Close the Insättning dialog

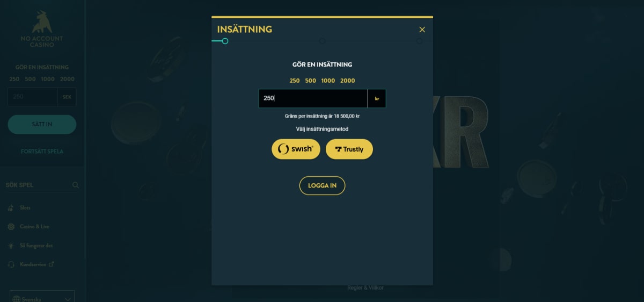pos(422,30)
